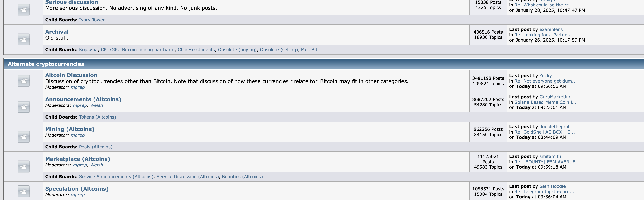
Task: View last poster Yucky's profile
Action: coord(545,76)
